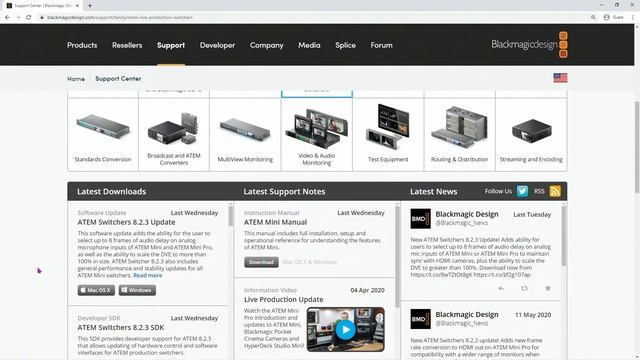Open the Guest profile icon
640x360 pixels.
click(607, 18)
